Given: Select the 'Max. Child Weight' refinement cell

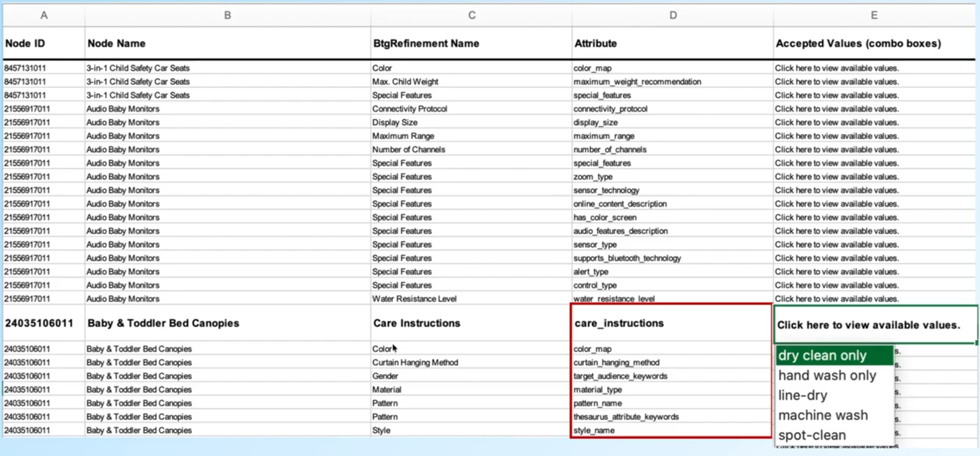Looking at the screenshot, I should (x=405, y=82).
